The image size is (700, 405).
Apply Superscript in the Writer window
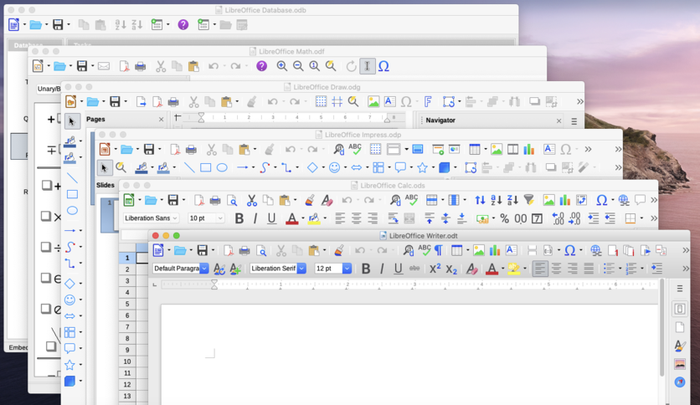pyautogui.click(x=435, y=268)
